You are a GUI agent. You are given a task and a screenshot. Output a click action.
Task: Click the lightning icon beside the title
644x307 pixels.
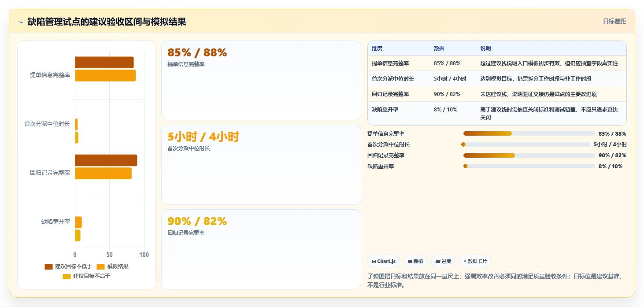(21, 22)
